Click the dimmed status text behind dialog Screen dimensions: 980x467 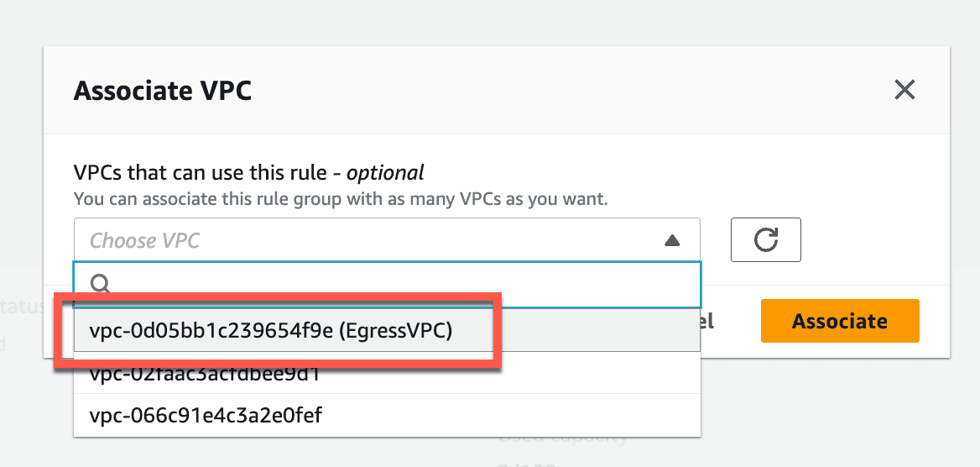(22, 307)
